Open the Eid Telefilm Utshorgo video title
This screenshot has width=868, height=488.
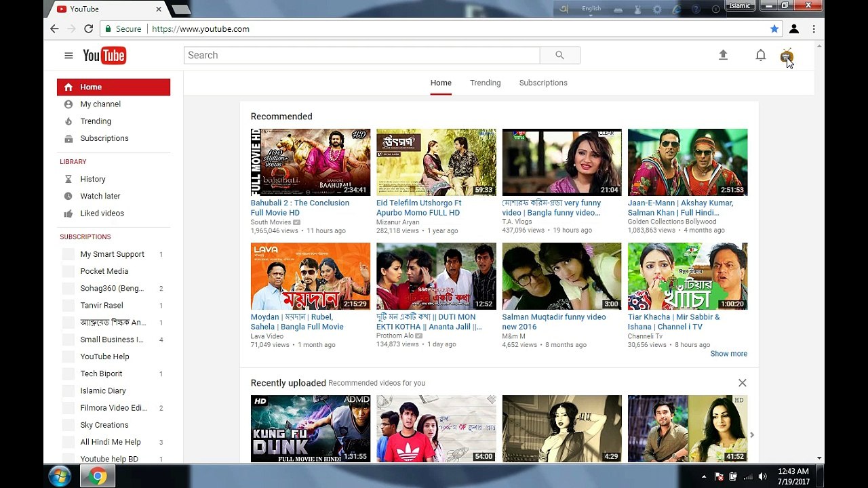click(x=418, y=207)
